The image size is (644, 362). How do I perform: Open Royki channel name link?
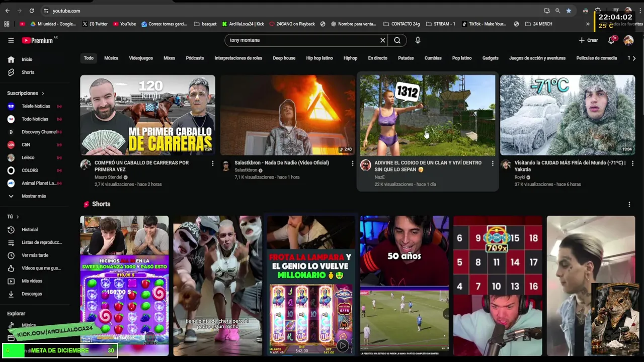point(520,177)
